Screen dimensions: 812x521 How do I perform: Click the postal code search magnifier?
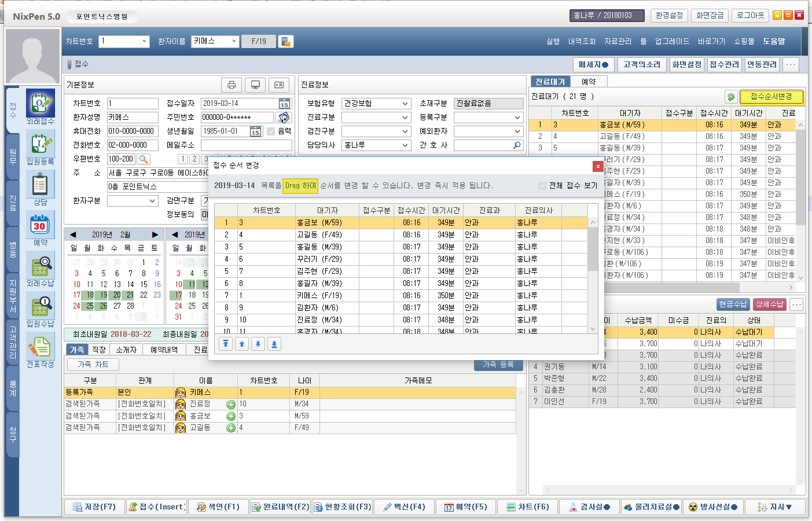click(144, 159)
